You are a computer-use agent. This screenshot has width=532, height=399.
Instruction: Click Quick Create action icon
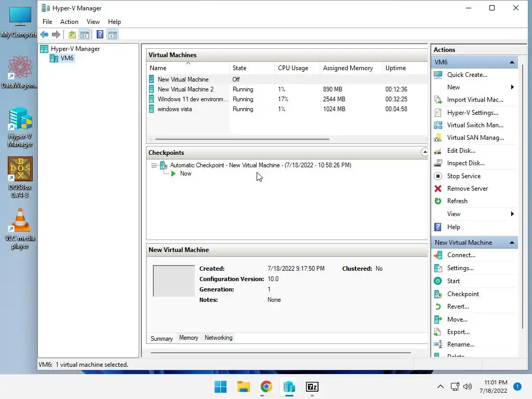click(x=438, y=75)
